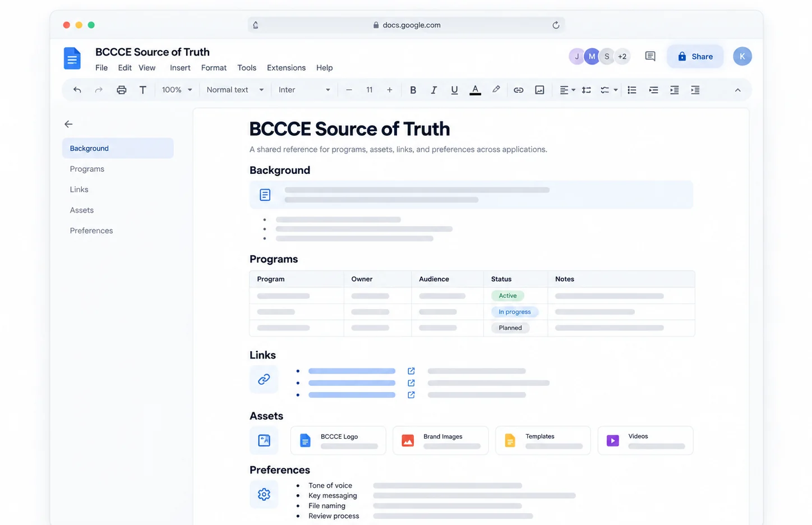This screenshot has width=812, height=525.
Task: Open the Insert menu
Action: pos(180,68)
